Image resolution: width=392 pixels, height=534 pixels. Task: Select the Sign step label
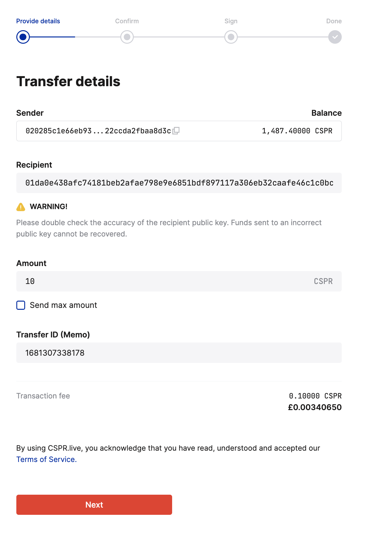coord(231,21)
